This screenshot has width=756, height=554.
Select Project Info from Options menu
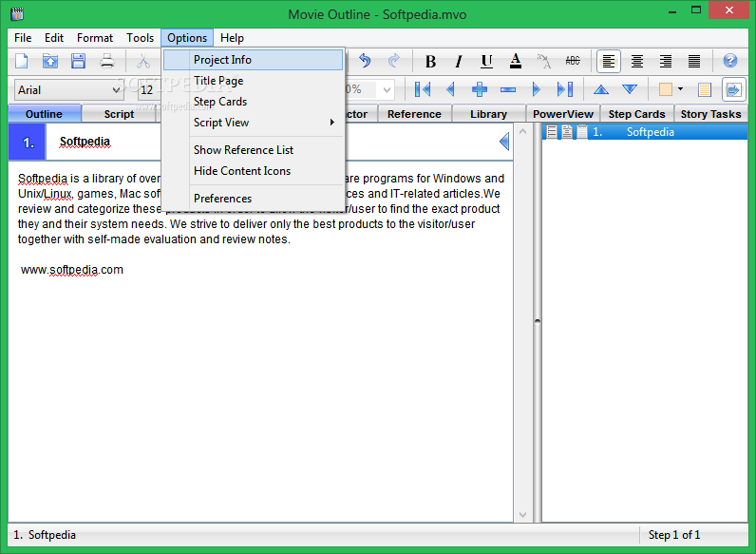pyautogui.click(x=254, y=60)
